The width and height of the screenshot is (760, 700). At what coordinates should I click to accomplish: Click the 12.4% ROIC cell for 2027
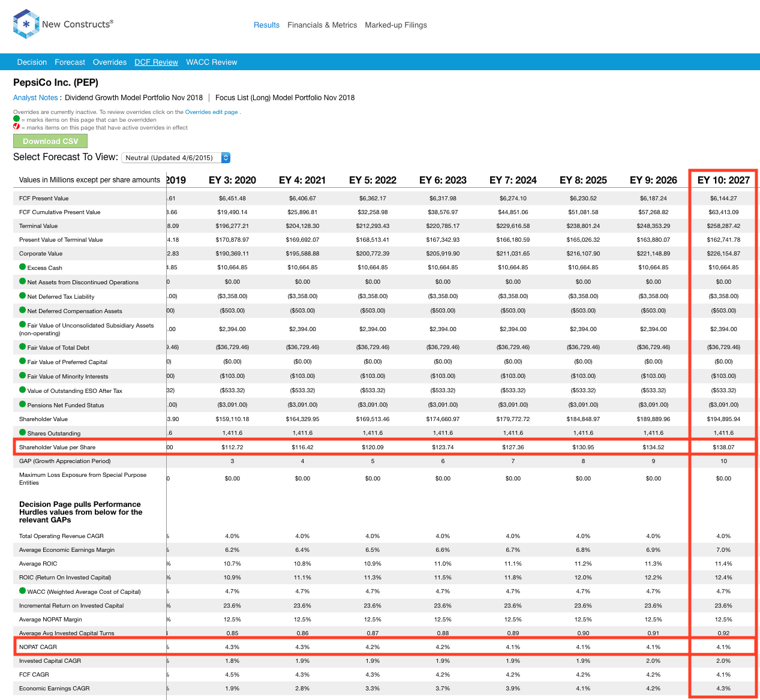click(723, 578)
